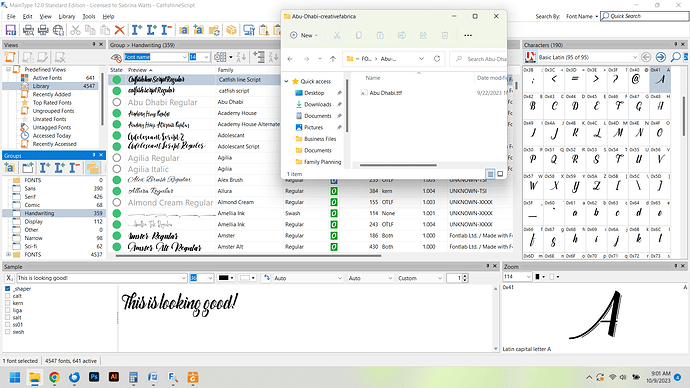Click the Preview column header in the font list
This screenshot has height=388, width=690.
(x=170, y=70)
